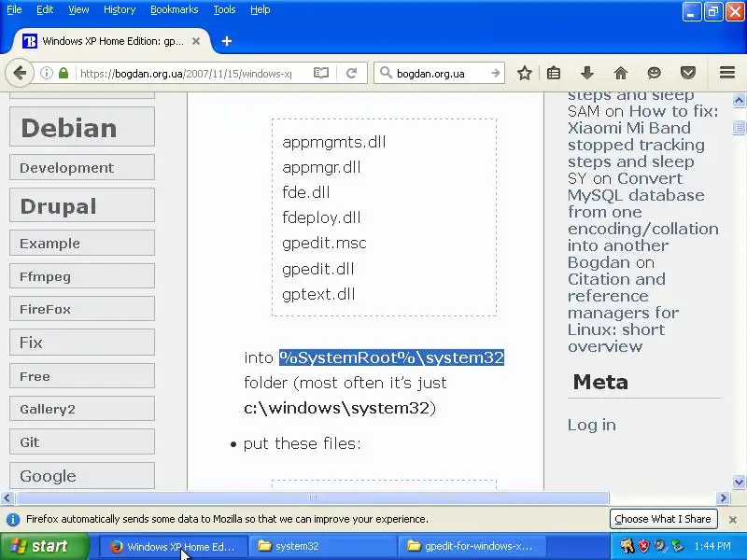Click the vertical scrollbar down arrow
Screen dimensions: 747x560
739,482
